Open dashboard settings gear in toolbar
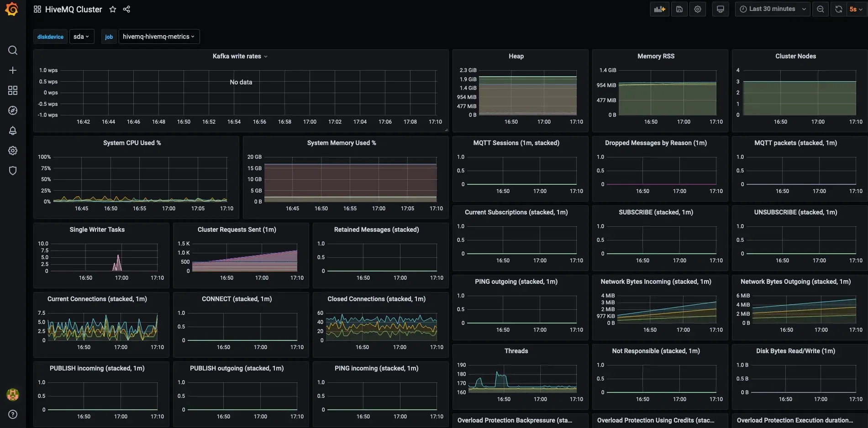Screen dimensions: 868x428 (x=698, y=9)
